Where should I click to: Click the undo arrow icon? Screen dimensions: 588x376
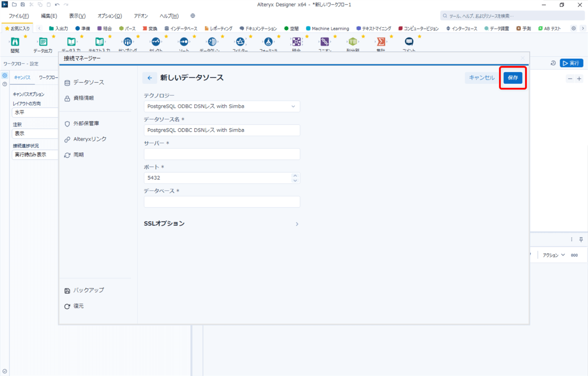click(x=57, y=4)
